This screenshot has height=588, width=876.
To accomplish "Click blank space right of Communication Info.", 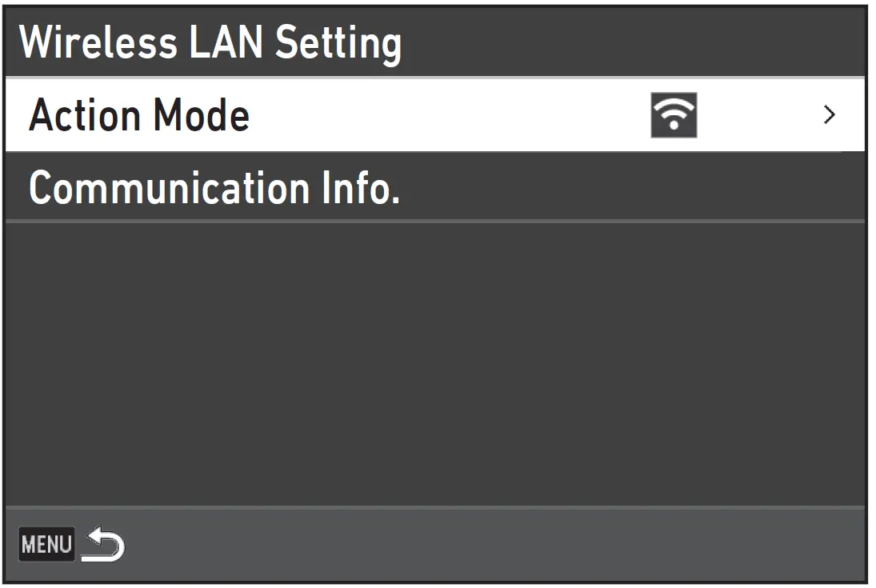I will pos(624,187).
